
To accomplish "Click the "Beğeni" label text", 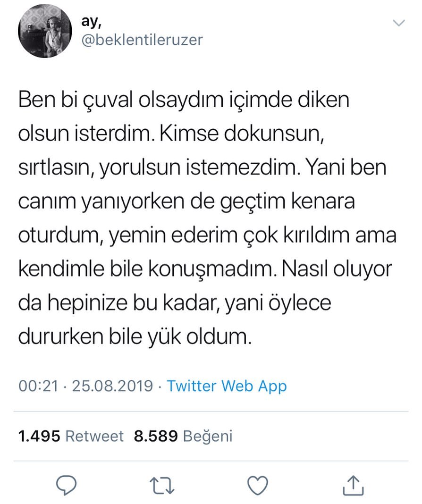I will tap(207, 436).
